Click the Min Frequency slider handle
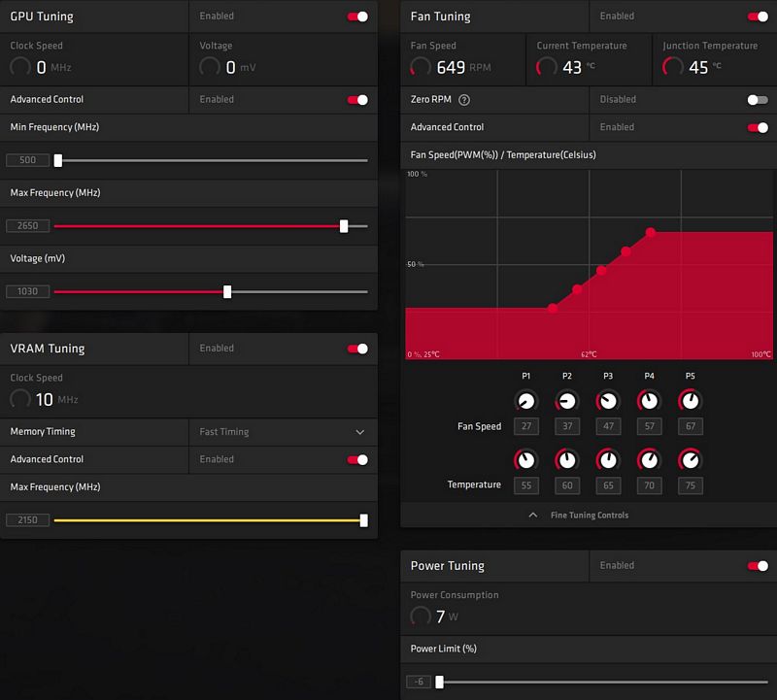Screen dimensions: 777x700 (58, 160)
